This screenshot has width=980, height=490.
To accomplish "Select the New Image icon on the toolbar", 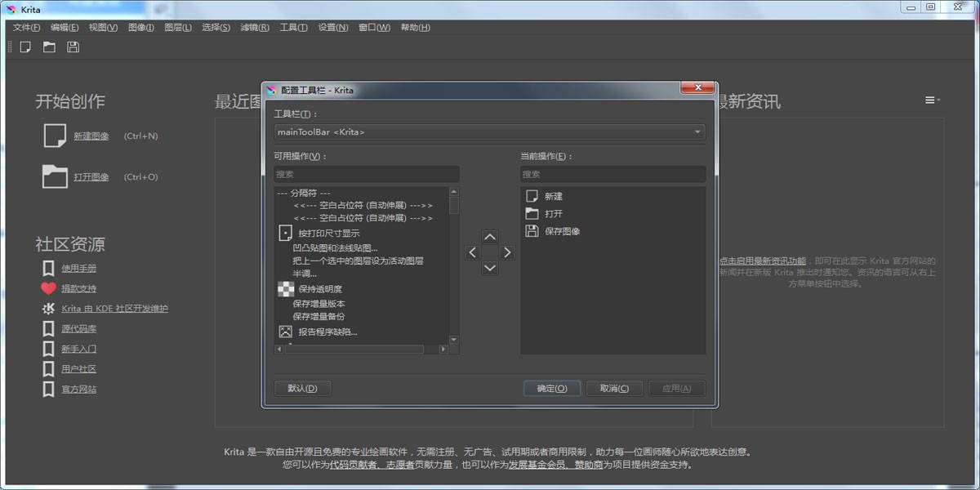I will tap(24, 47).
